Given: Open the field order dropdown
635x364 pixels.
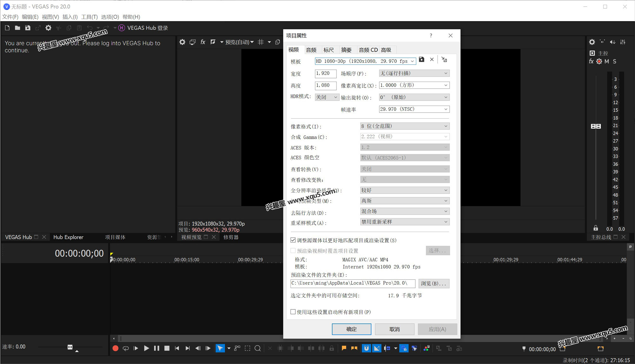Looking at the screenshot, I should [x=414, y=73].
